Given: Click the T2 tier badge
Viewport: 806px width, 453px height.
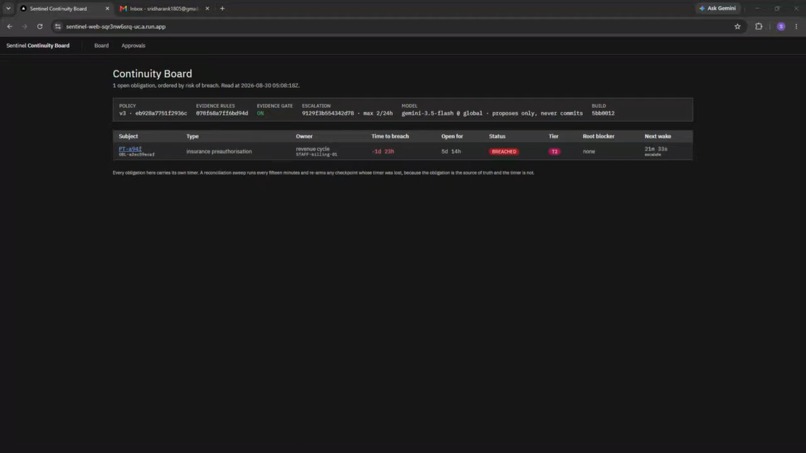Looking at the screenshot, I should pyautogui.click(x=554, y=152).
